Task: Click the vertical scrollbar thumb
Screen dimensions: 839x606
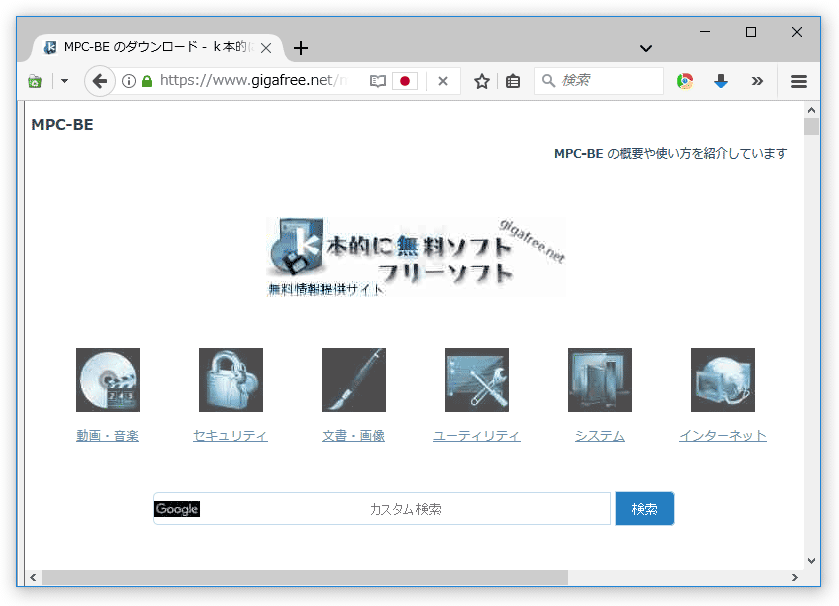Action: point(811,126)
